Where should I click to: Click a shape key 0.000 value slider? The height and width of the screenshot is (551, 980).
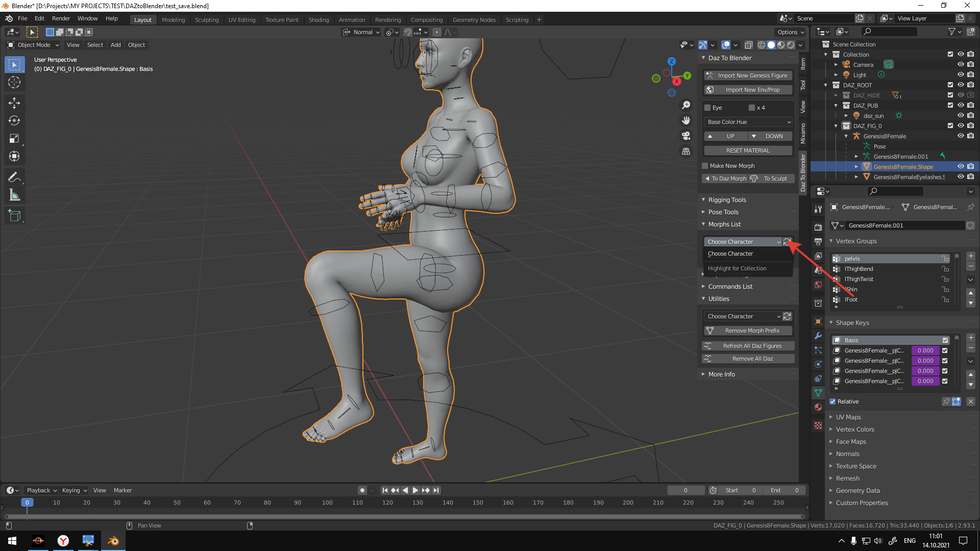[x=925, y=350]
